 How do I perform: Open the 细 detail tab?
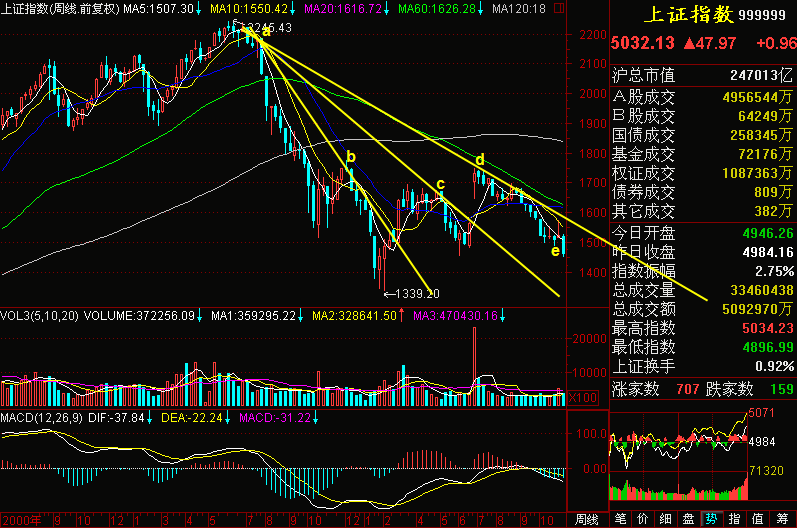click(x=665, y=519)
